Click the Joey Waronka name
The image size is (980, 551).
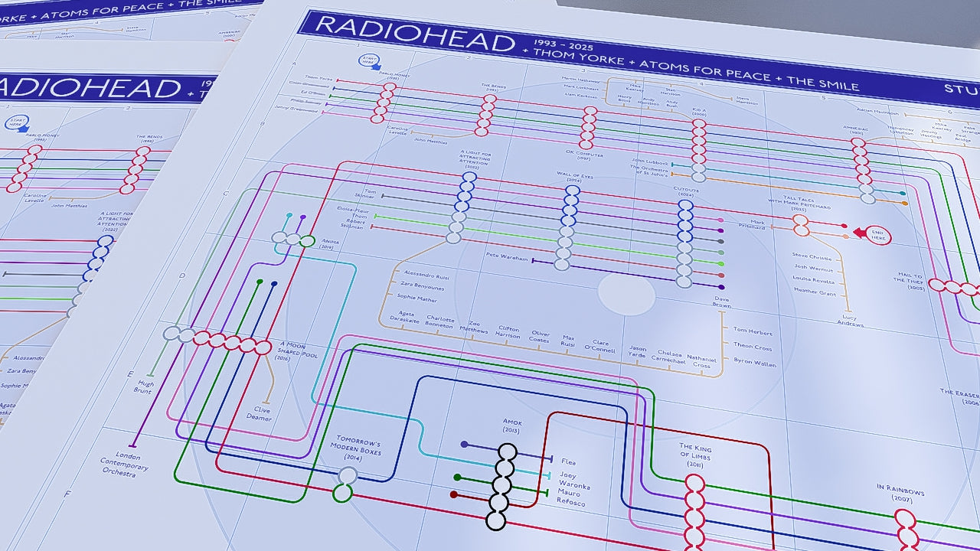(x=574, y=480)
